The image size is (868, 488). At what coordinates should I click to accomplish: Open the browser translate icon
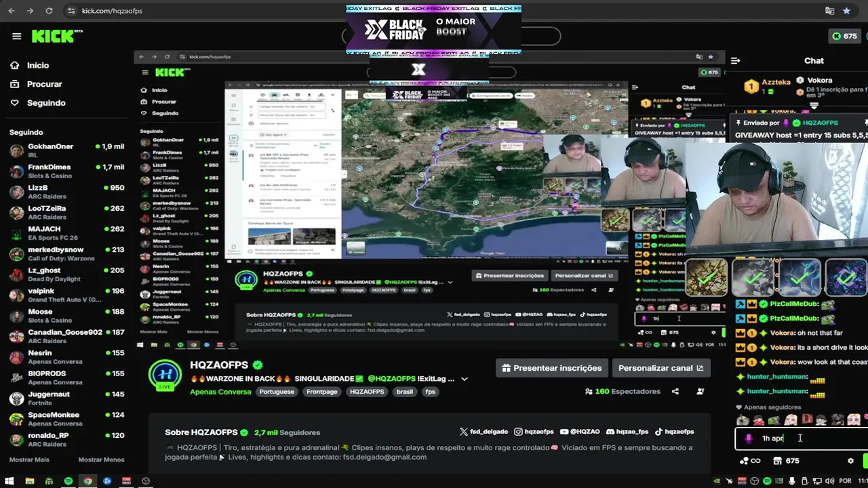[829, 11]
